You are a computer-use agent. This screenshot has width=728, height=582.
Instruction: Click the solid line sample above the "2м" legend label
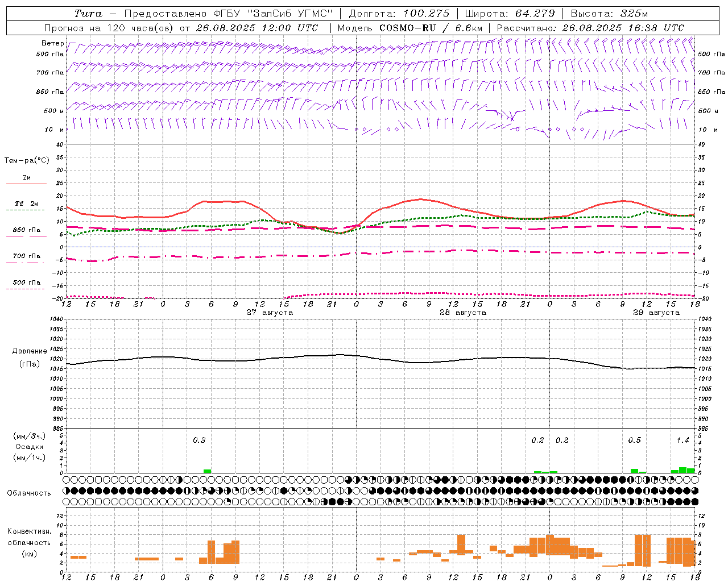pyautogui.click(x=26, y=184)
